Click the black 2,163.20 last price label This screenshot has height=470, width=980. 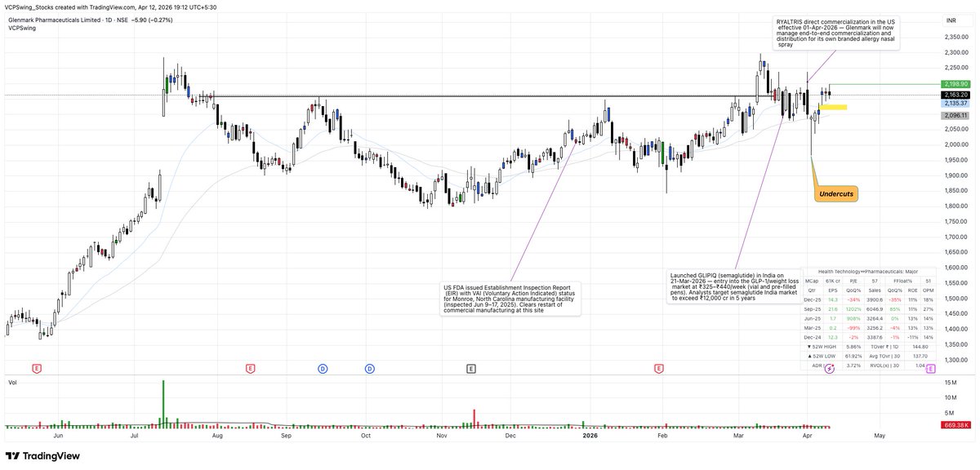coord(955,95)
